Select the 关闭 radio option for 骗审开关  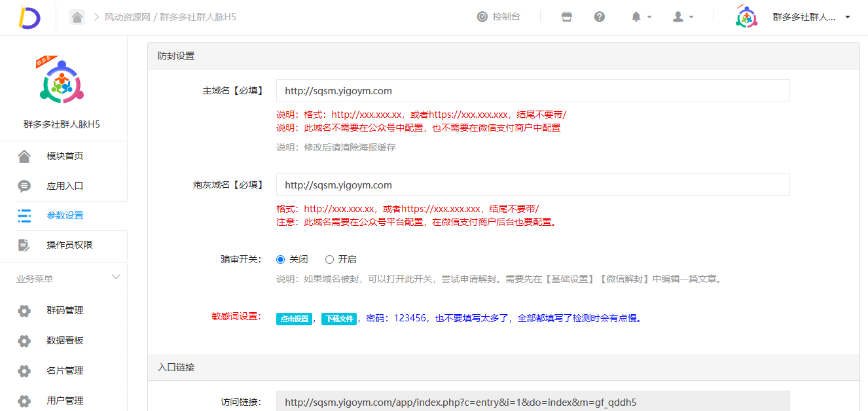281,259
